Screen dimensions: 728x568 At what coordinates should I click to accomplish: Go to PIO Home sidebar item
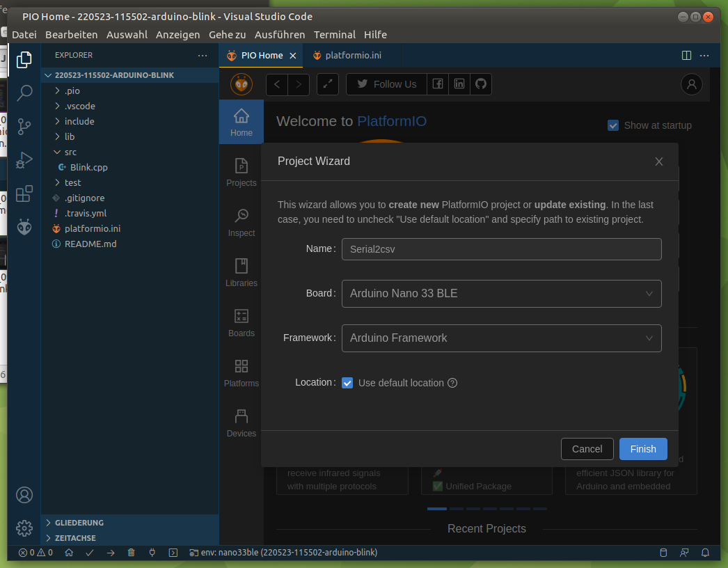point(242,122)
